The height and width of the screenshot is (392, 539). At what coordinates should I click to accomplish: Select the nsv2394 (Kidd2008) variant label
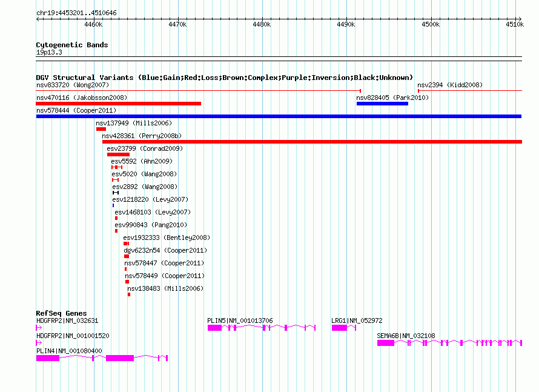tap(450, 85)
